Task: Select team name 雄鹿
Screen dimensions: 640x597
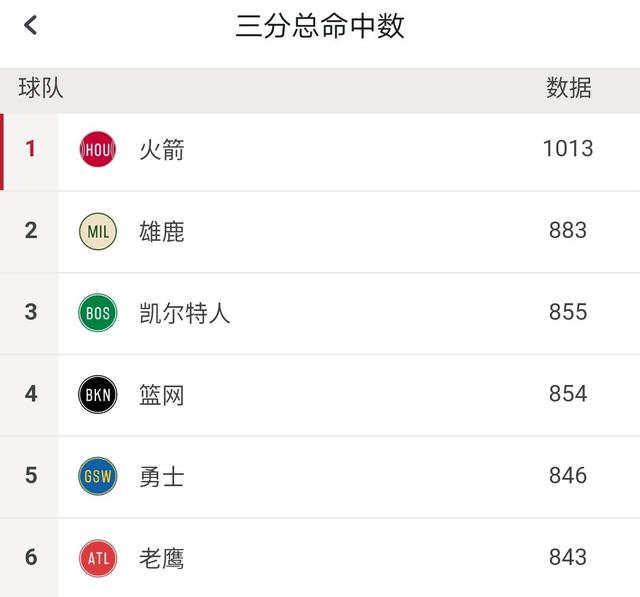Action: [x=162, y=231]
